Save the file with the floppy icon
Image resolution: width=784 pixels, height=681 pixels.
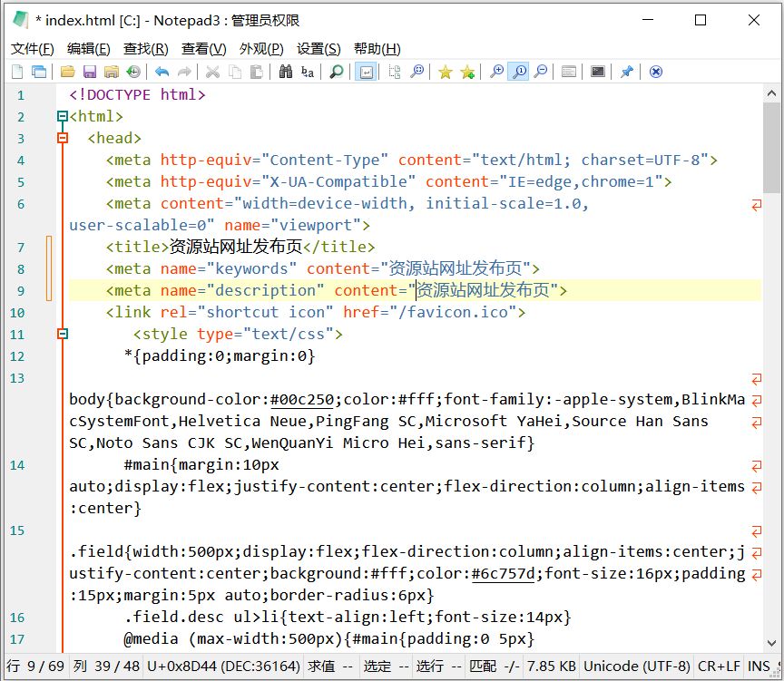[90, 72]
